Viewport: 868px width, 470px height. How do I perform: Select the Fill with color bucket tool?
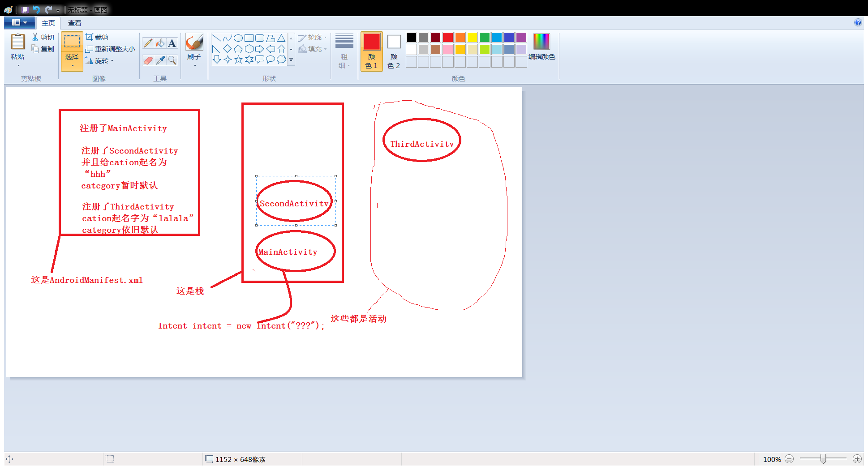click(160, 43)
